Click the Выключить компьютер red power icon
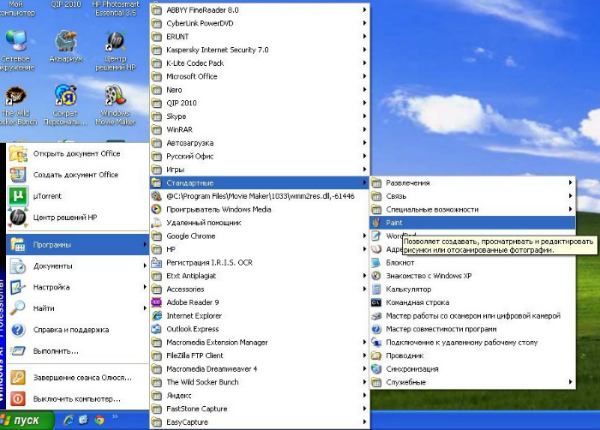The image size is (600, 430). (x=18, y=399)
